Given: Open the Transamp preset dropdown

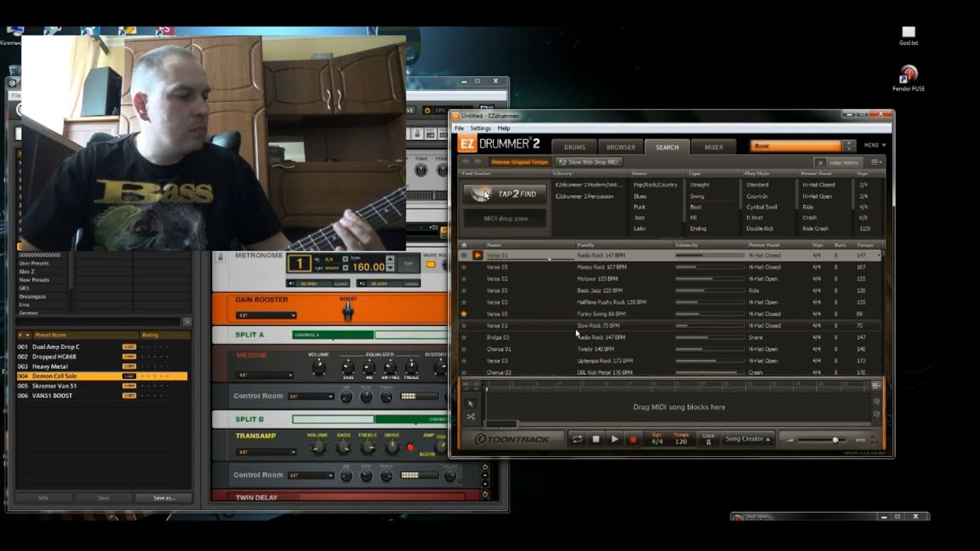Looking at the screenshot, I should [265, 452].
